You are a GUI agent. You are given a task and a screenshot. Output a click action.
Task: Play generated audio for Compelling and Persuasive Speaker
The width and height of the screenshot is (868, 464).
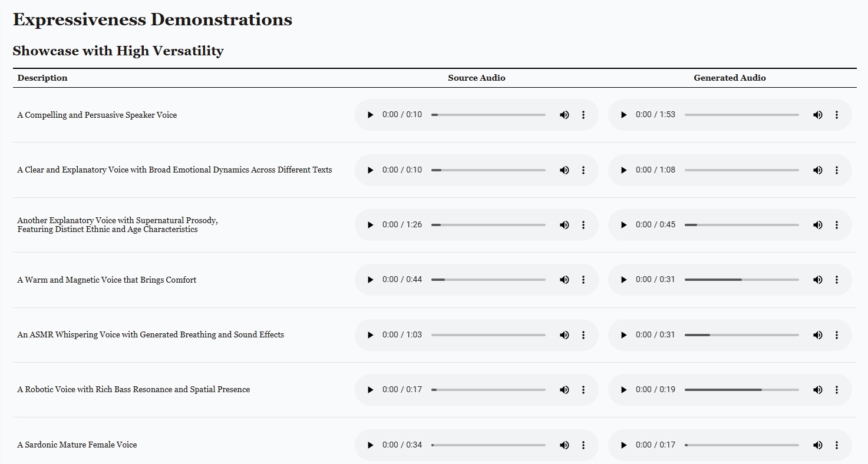(x=623, y=115)
